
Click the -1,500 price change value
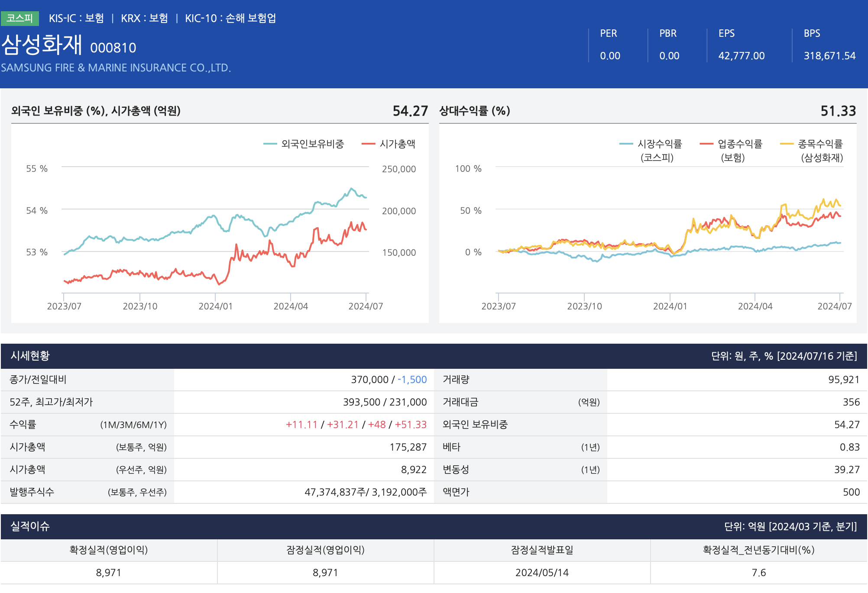412,380
